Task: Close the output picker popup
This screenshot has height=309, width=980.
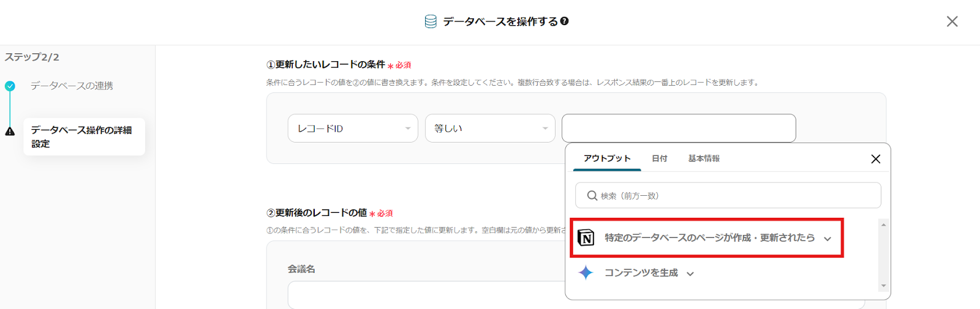Action: [875, 159]
